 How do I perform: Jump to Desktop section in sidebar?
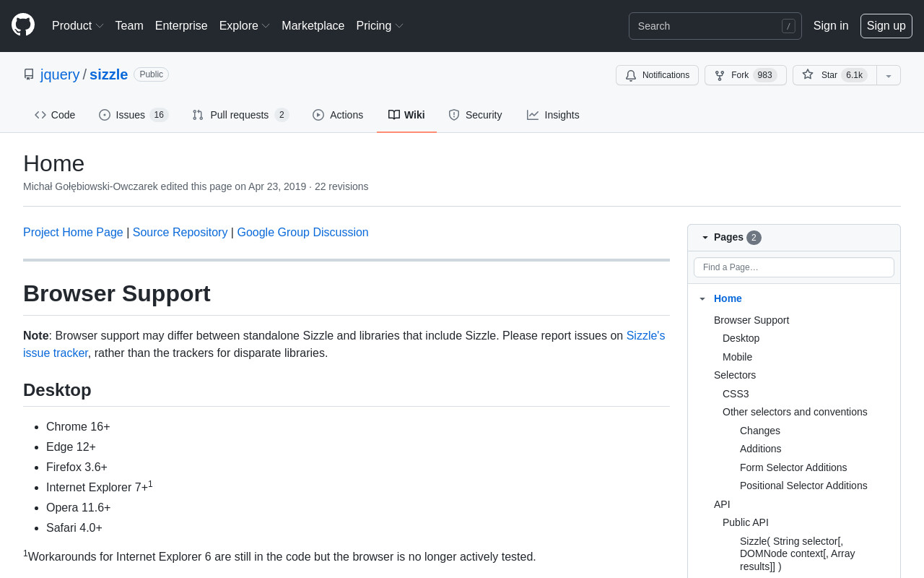741,338
